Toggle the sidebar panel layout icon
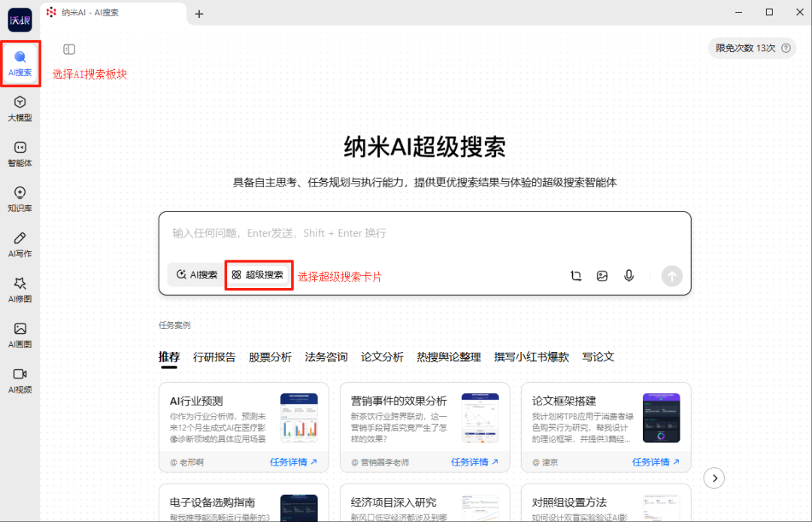 tap(69, 49)
